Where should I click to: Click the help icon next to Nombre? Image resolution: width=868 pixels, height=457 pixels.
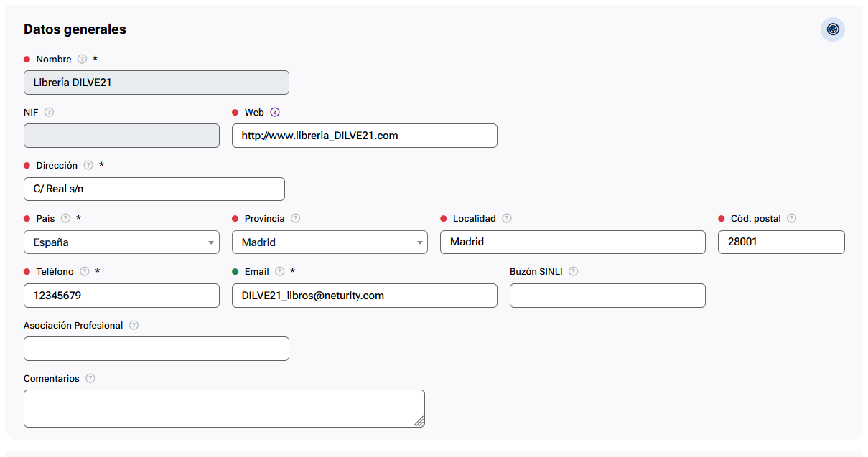[82, 60]
